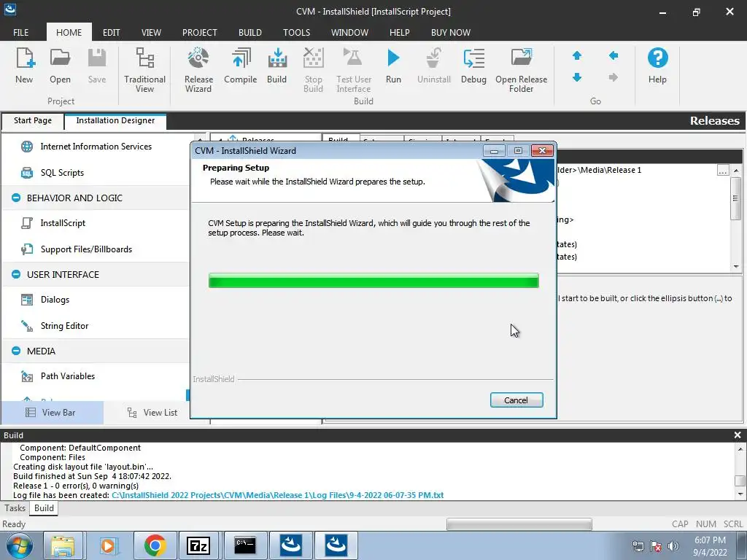747x560 pixels.
Task: Click the green setup progress bar
Action: click(x=373, y=281)
